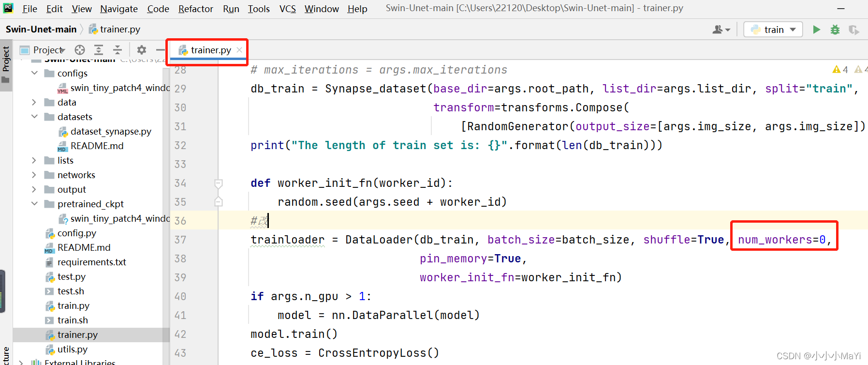The height and width of the screenshot is (365, 868).
Task: Expand External Libraries node
Action: tap(21, 362)
